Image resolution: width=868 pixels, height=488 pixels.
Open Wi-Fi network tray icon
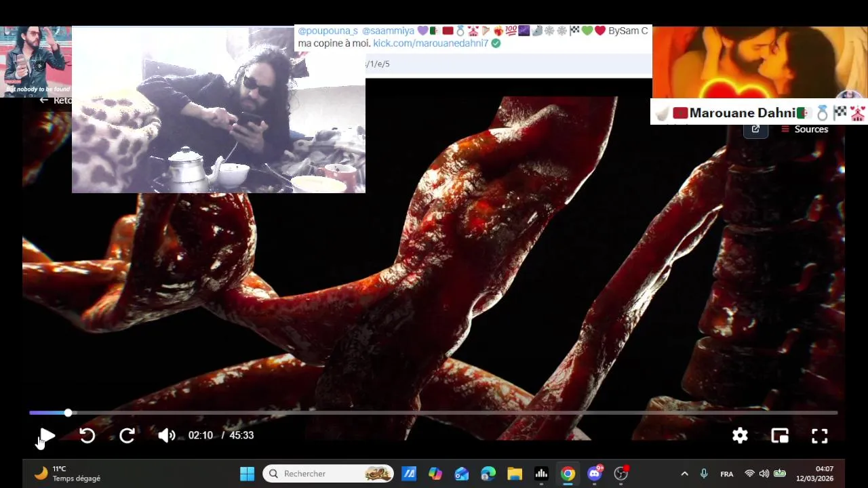[749, 474]
